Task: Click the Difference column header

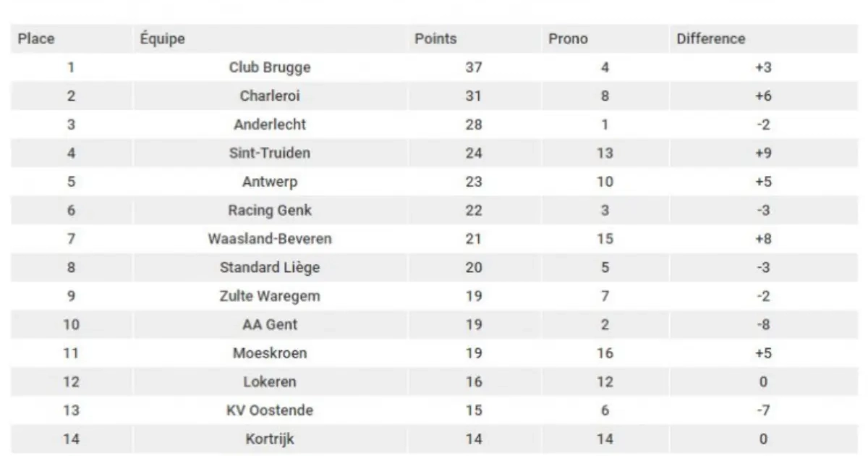Action: point(710,39)
